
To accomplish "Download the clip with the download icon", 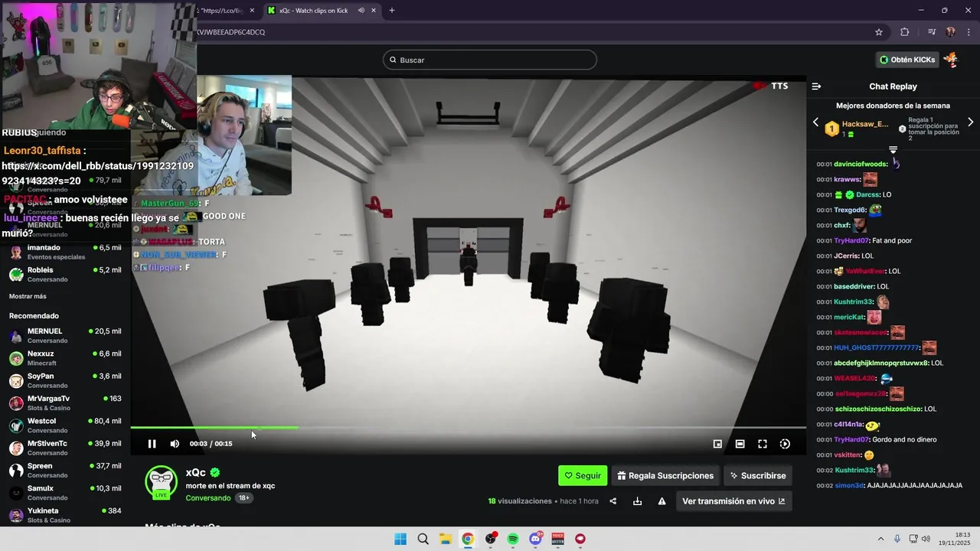I will (637, 501).
